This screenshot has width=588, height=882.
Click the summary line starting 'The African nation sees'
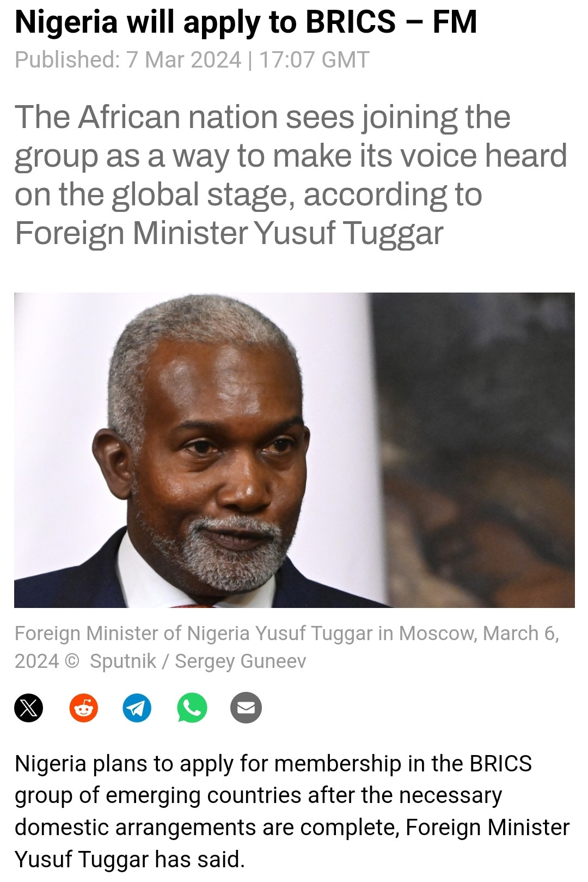pyautogui.click(x=262, y=117)
